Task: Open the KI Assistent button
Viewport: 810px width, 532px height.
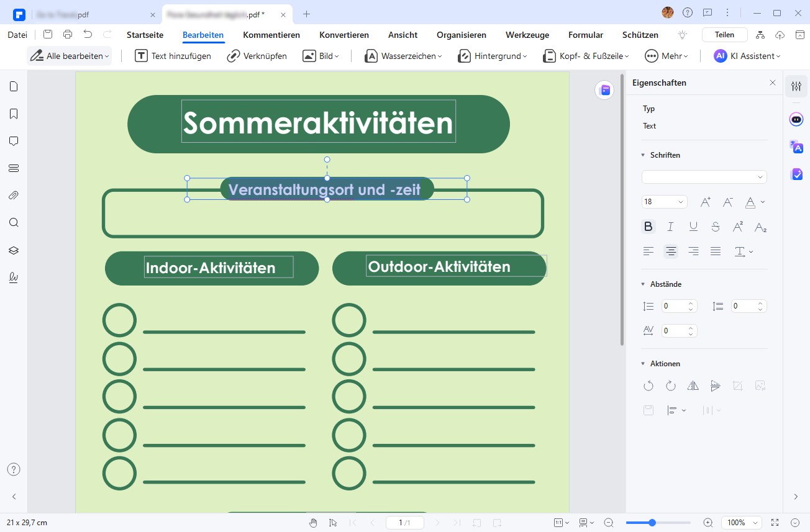Action: click(x=747, y=56)
